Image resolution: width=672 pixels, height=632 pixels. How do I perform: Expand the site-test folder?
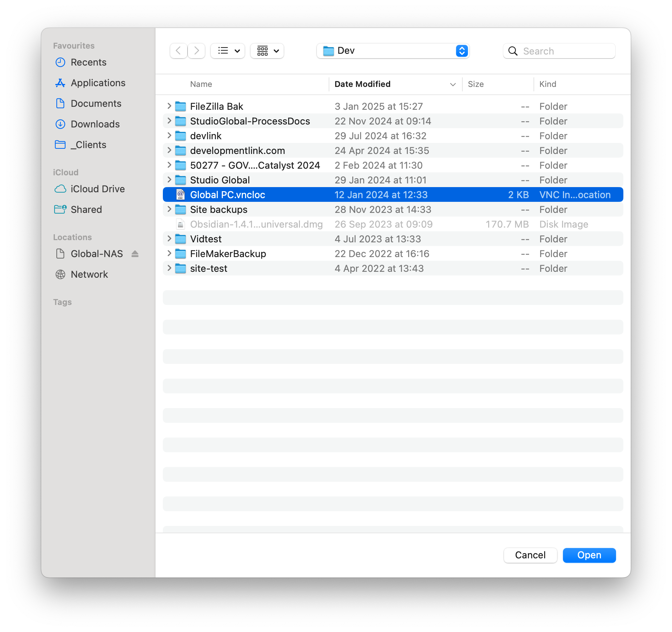pyautogui.click(x=169, y=268)
